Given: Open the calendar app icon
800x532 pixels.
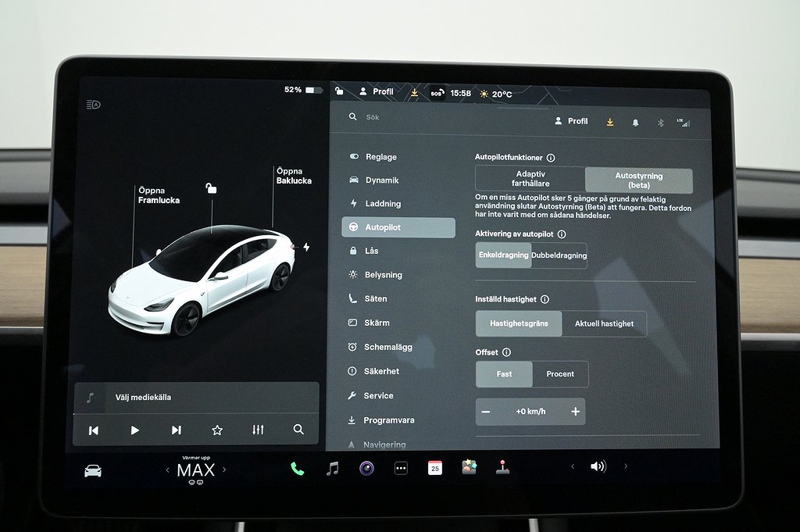Looking at the screenshot, I should (x=434, y=468).
